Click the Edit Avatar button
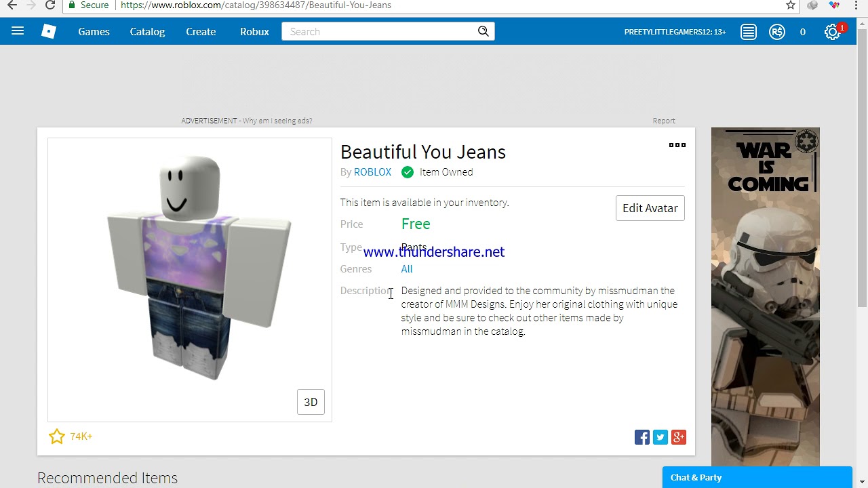The width and height of the screenshot is (868, 488). pos(650,208)
